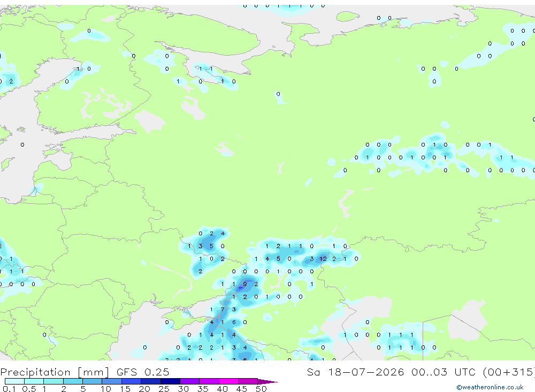Click the legend label "0.5"
The width and height of the screenshot is (535, 392).
[x=29, y=389]
